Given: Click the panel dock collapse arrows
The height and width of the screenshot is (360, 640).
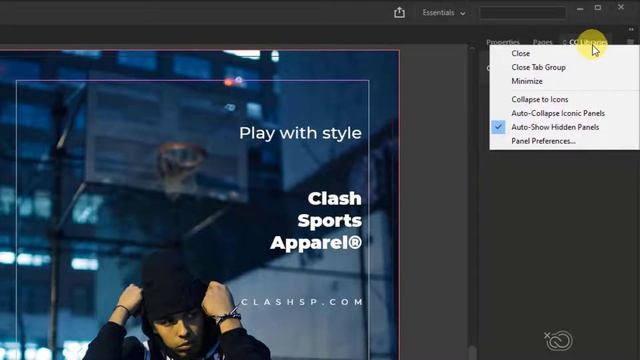Looking at the screenshot, I should [x=631, y=29].
